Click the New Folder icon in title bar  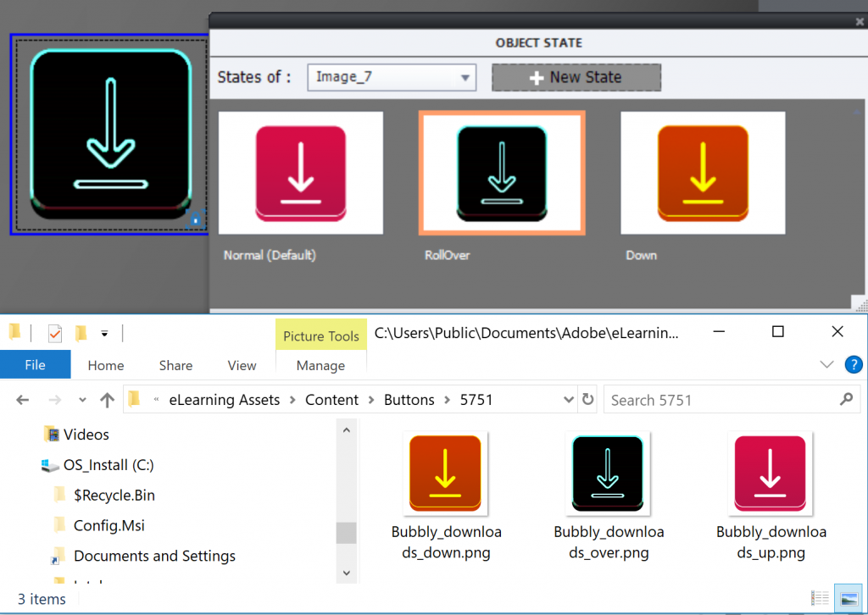tap(81, 333)
